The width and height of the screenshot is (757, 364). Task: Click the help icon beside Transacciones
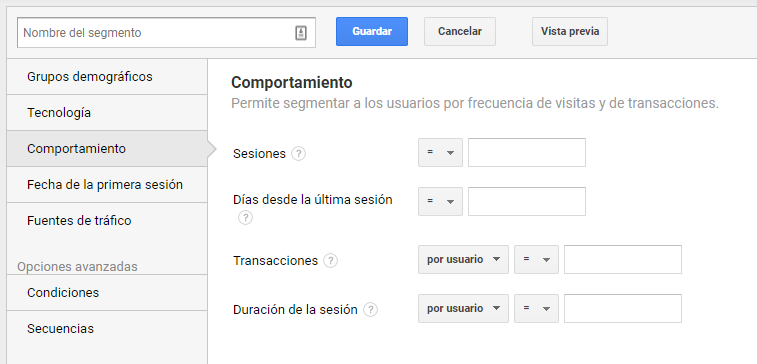click(x=331, y=261)
